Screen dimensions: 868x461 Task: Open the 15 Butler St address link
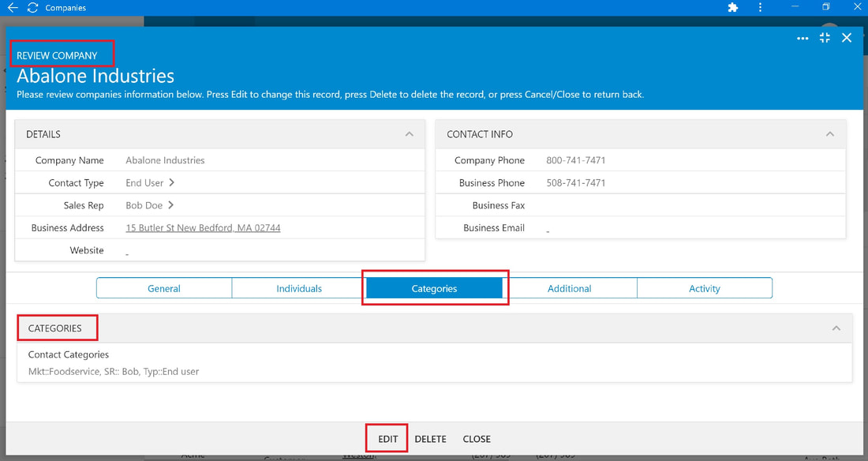coord(203,227)
